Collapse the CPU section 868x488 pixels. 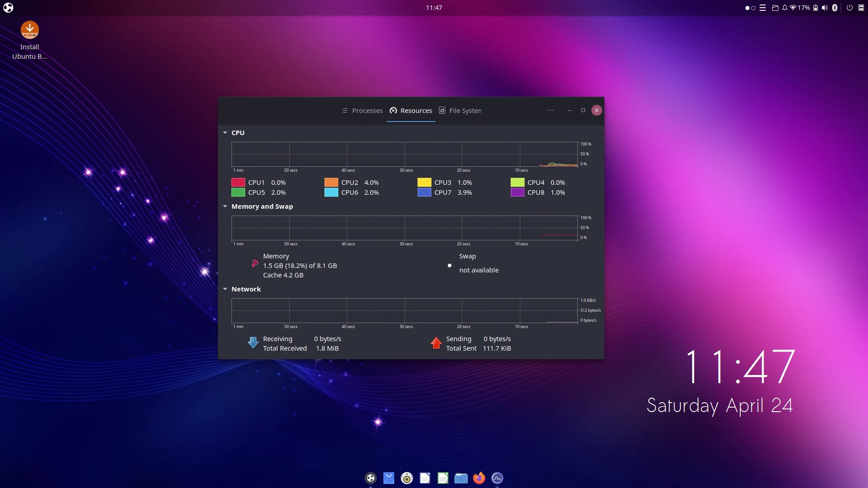[x=225, y=132]
